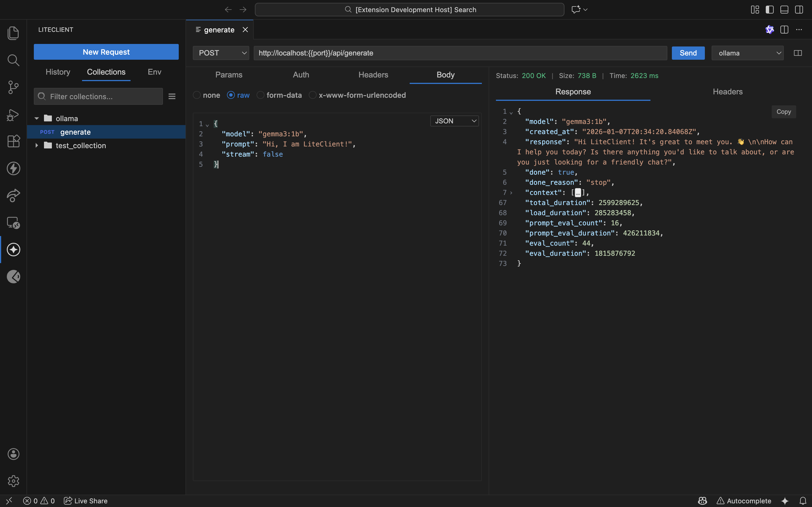Select the none body type radio
Image resolution: width=812 pixels, height=507 pixels.
[197, 95]
